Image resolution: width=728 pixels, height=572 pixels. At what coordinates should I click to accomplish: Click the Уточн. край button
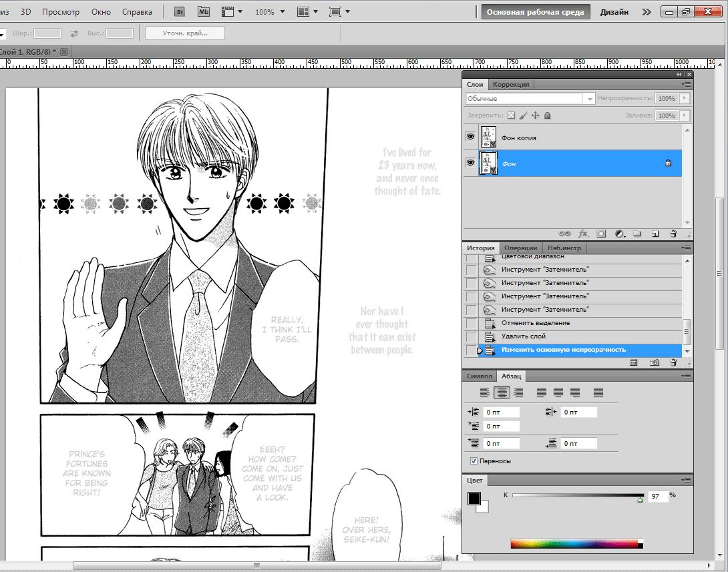[185, 33]
